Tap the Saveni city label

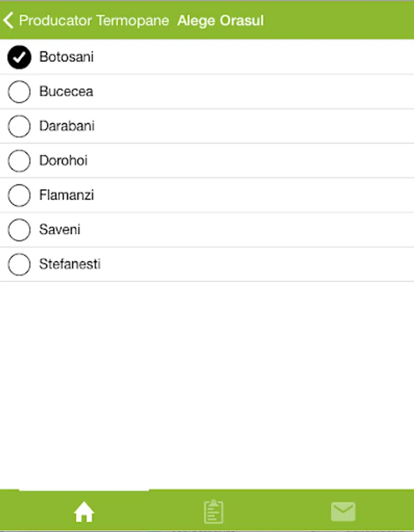(60, 229)
